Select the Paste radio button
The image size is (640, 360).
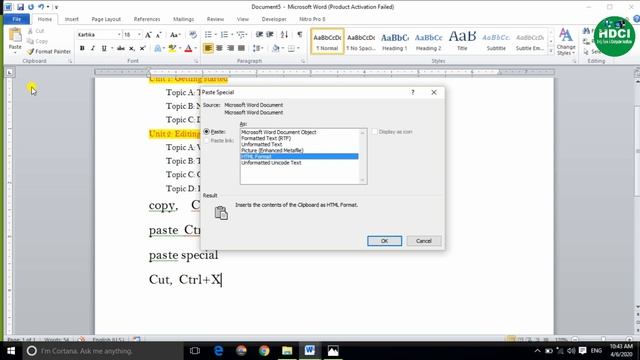pyautogui.click(x=207, y=131)
